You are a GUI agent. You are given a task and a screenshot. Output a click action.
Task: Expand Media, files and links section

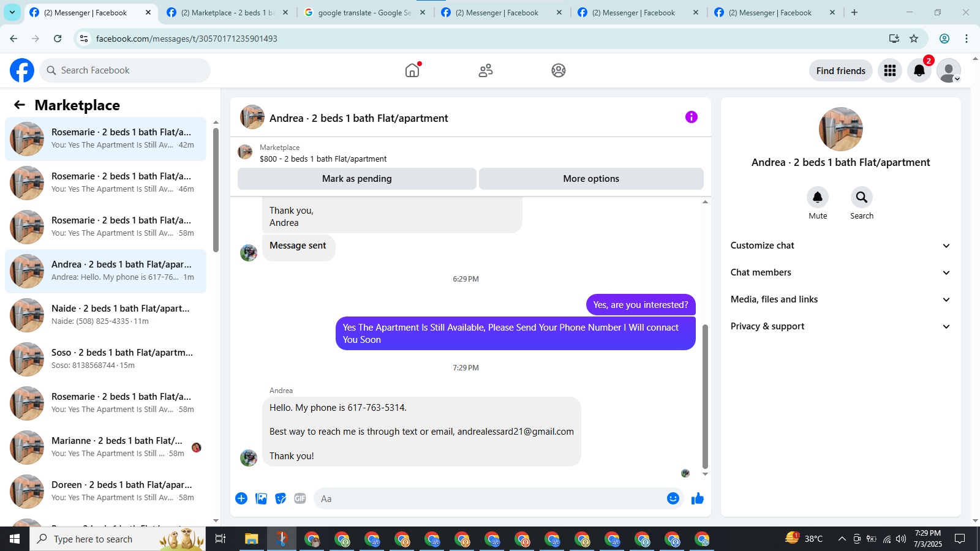(x=840, y=299)
